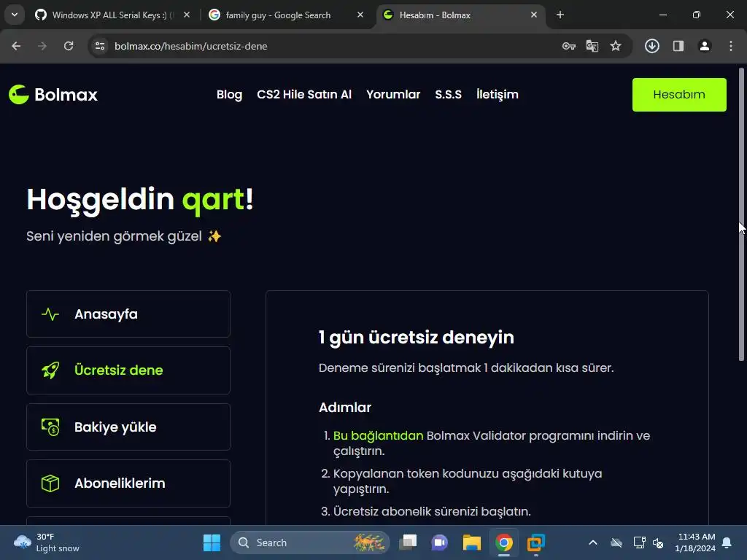Go to Yorumlar page
747x560 pixels.
(393, 94)
